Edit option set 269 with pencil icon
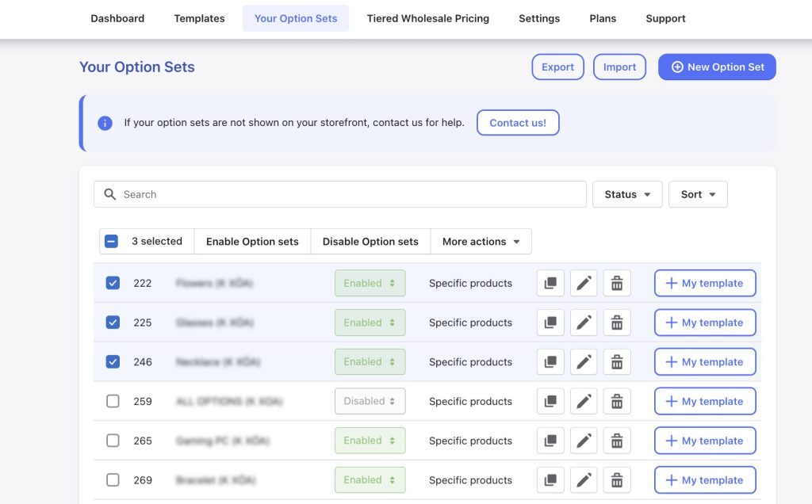 pos(584,479)
